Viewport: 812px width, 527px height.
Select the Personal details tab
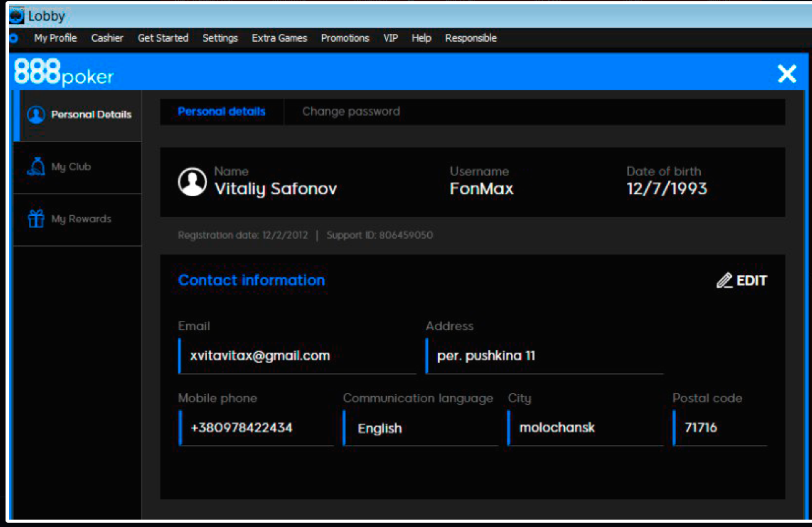point(222,111)
